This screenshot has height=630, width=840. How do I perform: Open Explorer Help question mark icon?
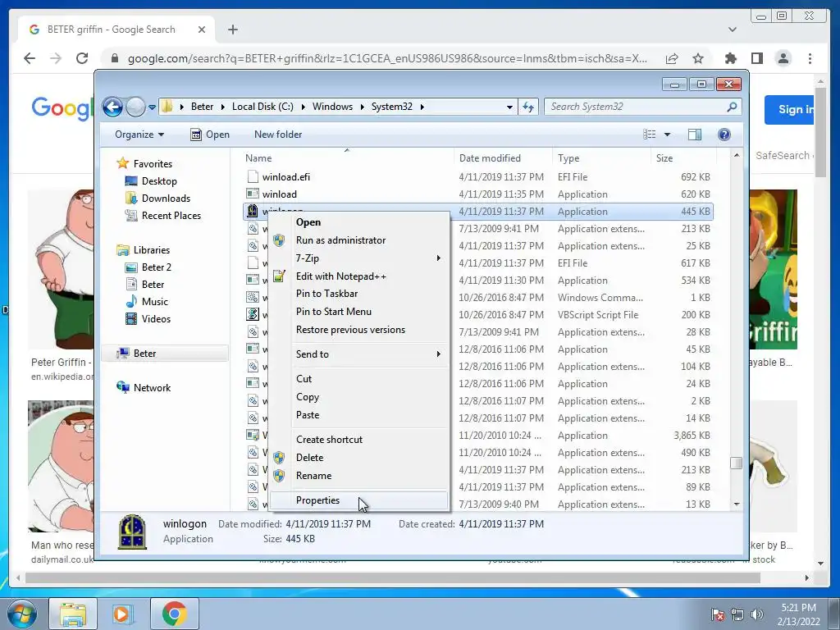724,135
